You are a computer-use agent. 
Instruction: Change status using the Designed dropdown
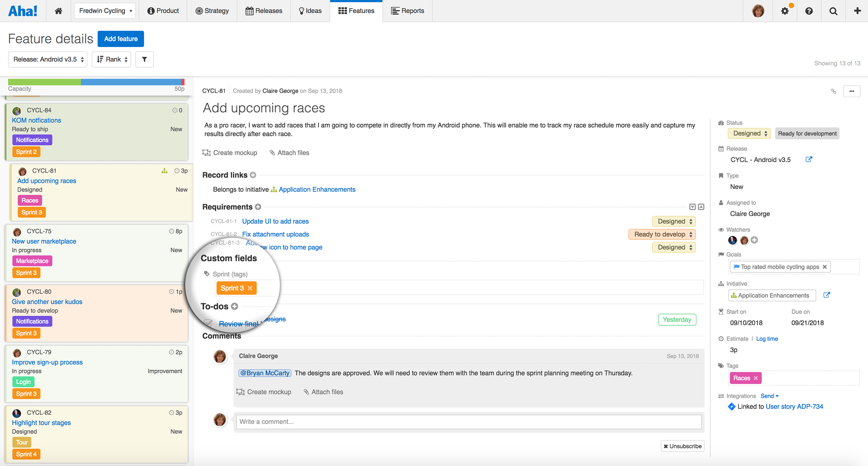(x=749, y=133)
